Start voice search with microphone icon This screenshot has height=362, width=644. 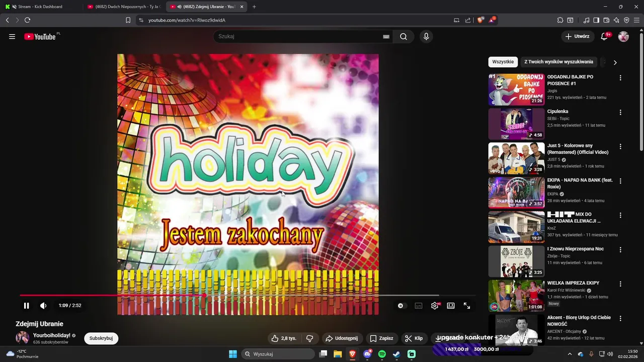[x=426, y=36]
